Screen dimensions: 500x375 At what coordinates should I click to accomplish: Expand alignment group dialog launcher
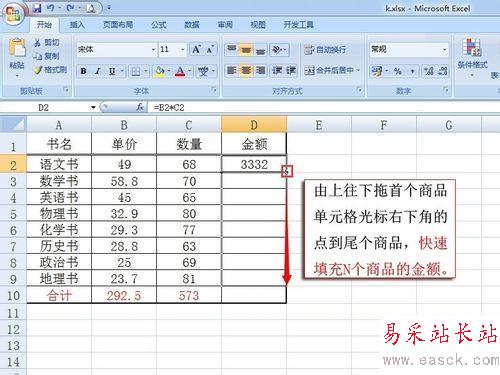point(359,89)
